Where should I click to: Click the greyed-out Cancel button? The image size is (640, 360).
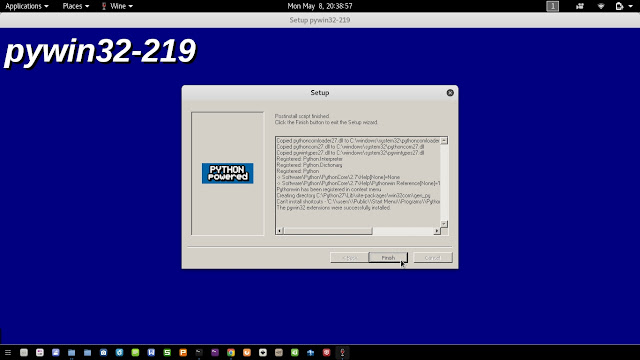(433, 258)
